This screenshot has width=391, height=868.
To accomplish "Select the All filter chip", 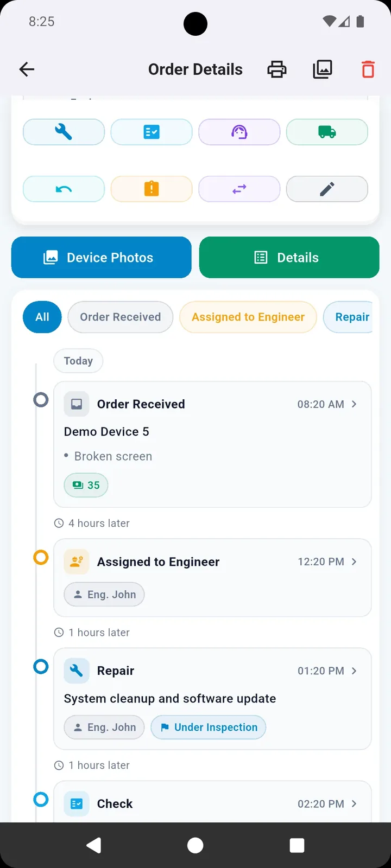I will pyautogui.click(x=42, y=317).
